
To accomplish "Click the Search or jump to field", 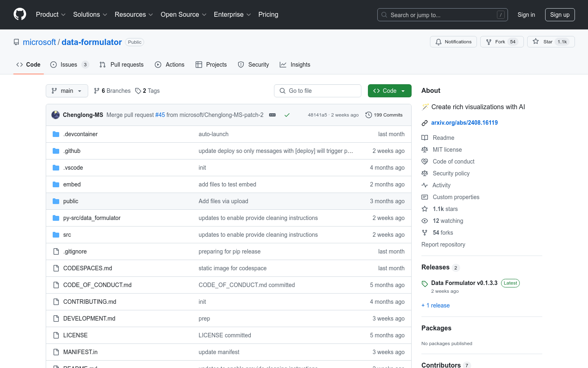I will point(443,15).
